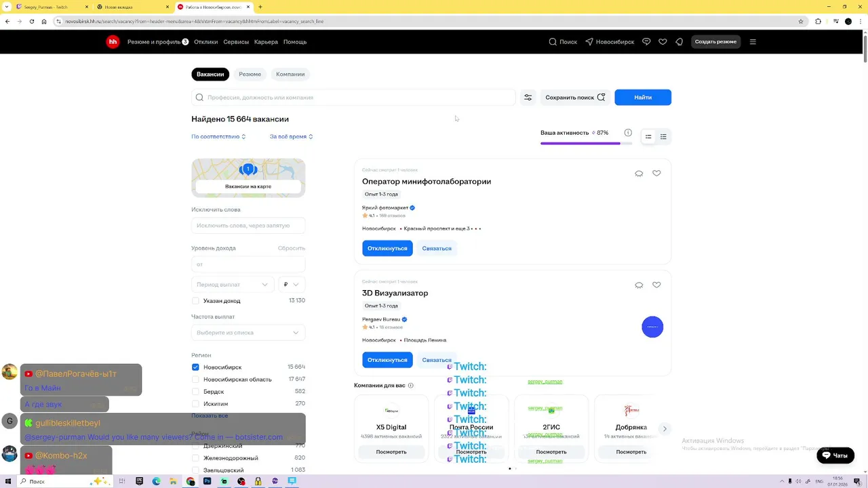Click the activity progress bar
Screen dimensions: 868x488
[x=586, y=144]
